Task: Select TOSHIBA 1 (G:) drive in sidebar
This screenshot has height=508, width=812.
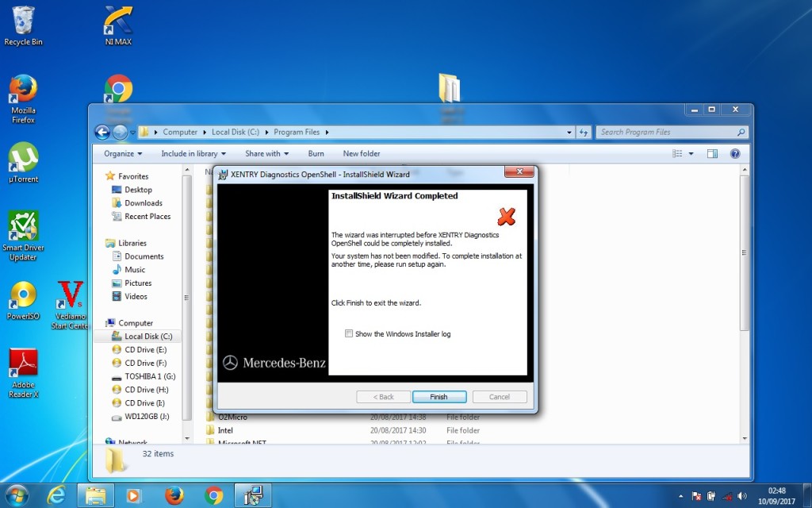Action: [x=149, y=376]
